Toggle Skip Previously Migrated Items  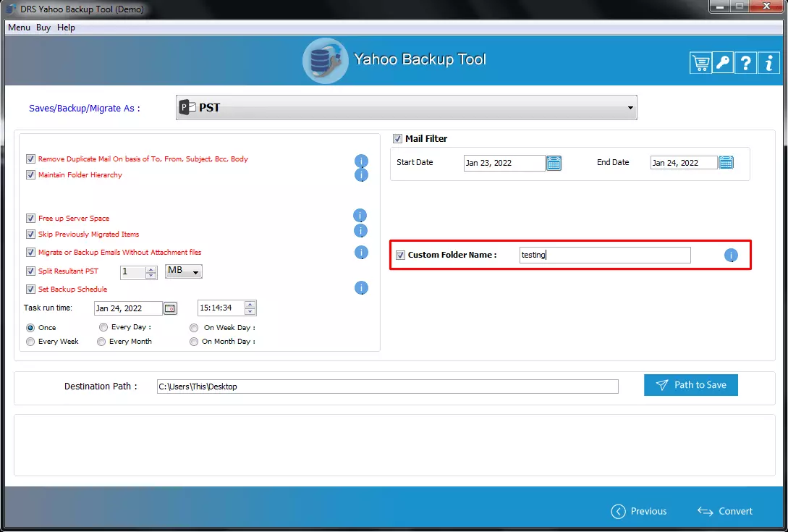click(x=30, y=235)
